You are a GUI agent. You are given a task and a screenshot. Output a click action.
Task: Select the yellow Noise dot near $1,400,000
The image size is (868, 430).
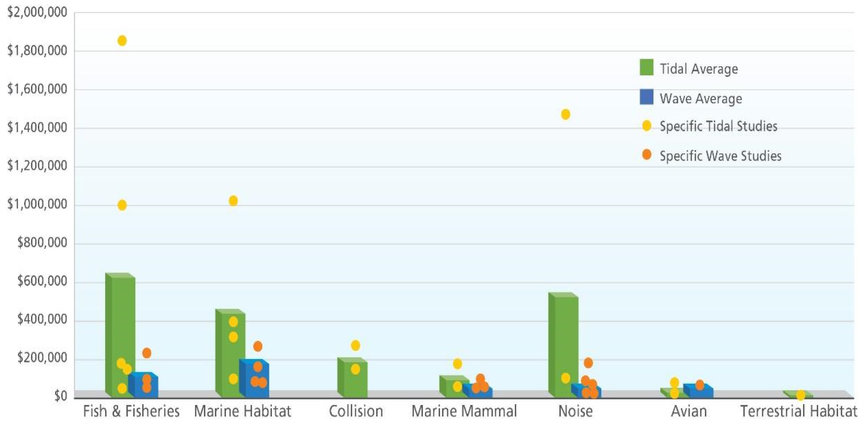565,115
